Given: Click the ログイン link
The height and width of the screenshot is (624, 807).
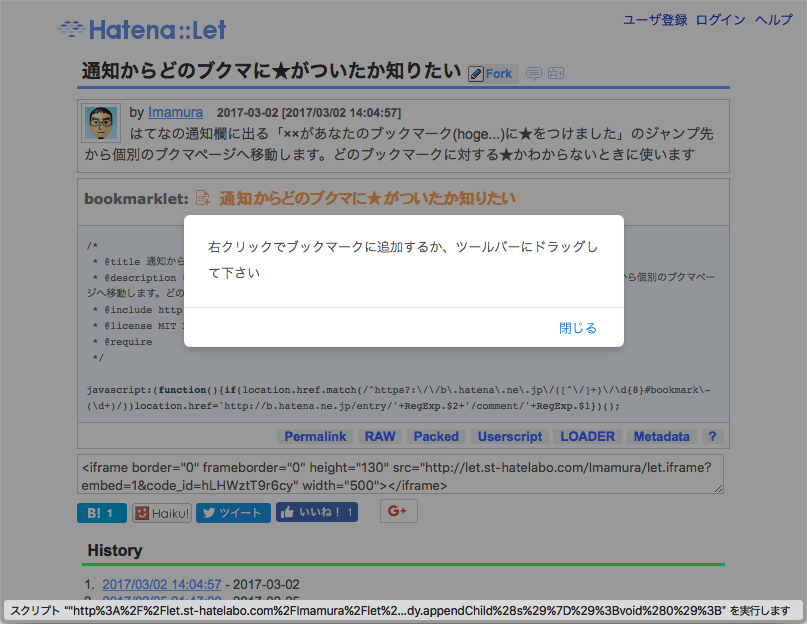Looking at the screenshot, I should click(721, 20).
